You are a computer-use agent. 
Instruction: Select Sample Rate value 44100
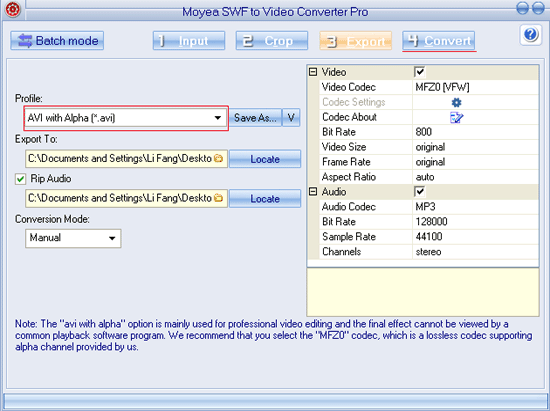pyautogui.click(x=475, y=237)
